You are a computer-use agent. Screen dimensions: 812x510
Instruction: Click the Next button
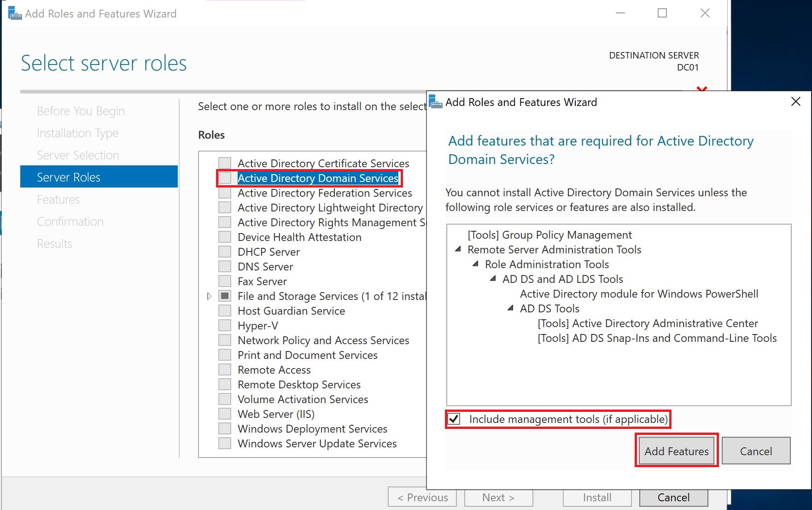[x=498, y=498]
